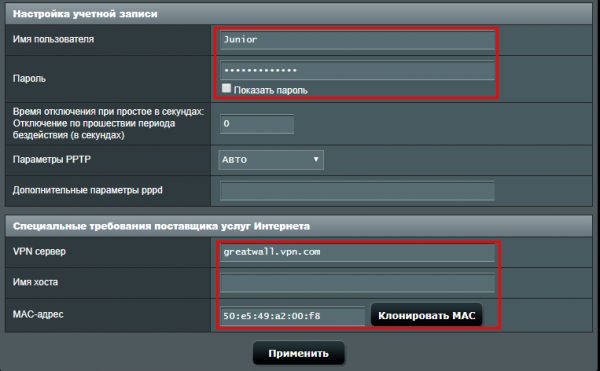The width and height of the screenshot is (600, 371).
Task: Click the empty Имя хоста field
Action: click(x=357, y=283)
